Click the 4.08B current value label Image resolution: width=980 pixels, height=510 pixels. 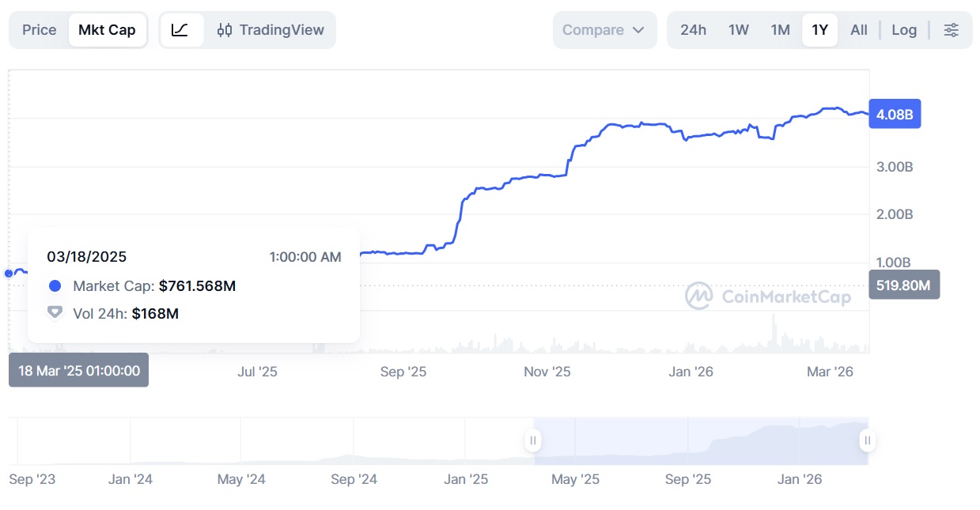(895, 115)
